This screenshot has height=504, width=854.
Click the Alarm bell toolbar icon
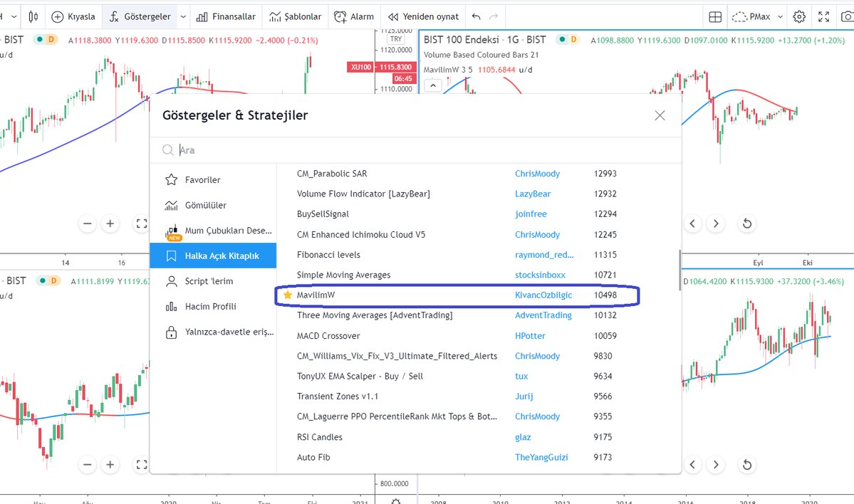point(354,16)
